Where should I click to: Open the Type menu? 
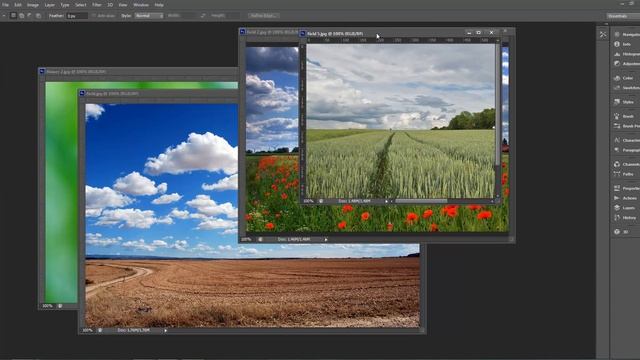pos(65,5)
